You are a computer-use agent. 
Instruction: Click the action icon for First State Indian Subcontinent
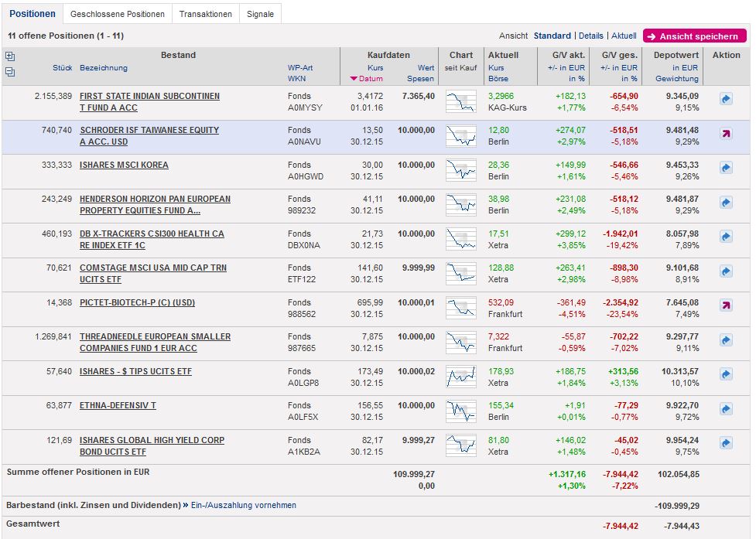(x=726, y=99)
